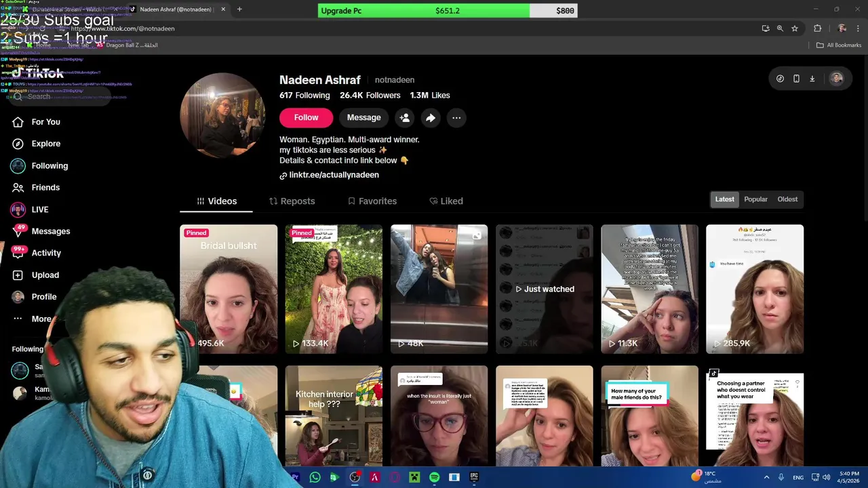This screenshot has width=868, height=488.
Task: Switch ENG input language in tray
Action: tap(798, 477)
